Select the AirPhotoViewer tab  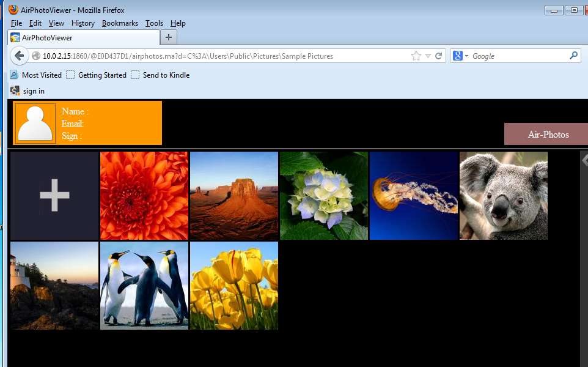point(84,37)
